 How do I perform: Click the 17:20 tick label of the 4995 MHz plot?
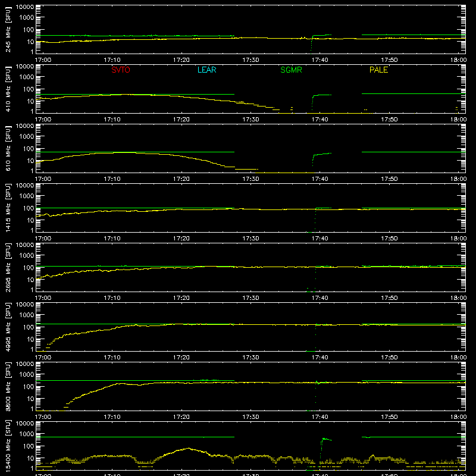click(181, 358)
